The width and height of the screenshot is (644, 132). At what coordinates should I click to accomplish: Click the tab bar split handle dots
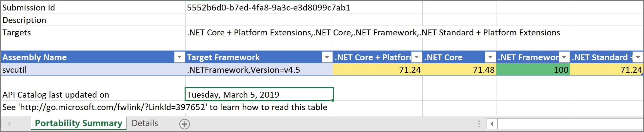click(x=479, y=124)
